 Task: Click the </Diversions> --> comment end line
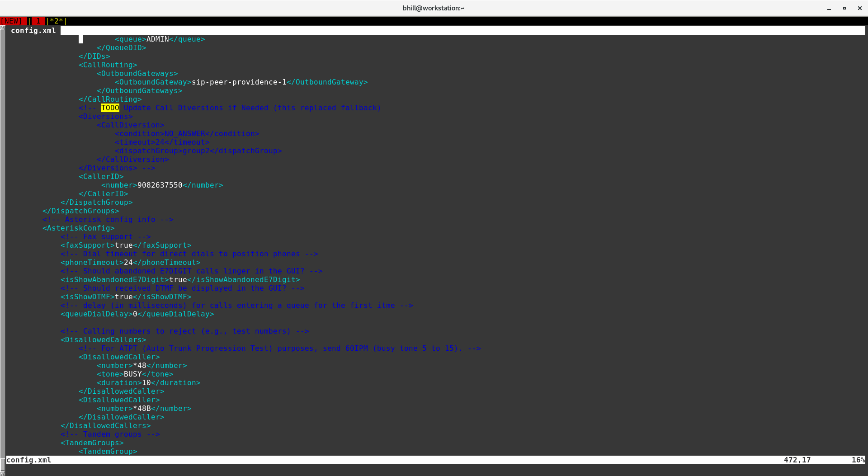click(117, 168)
